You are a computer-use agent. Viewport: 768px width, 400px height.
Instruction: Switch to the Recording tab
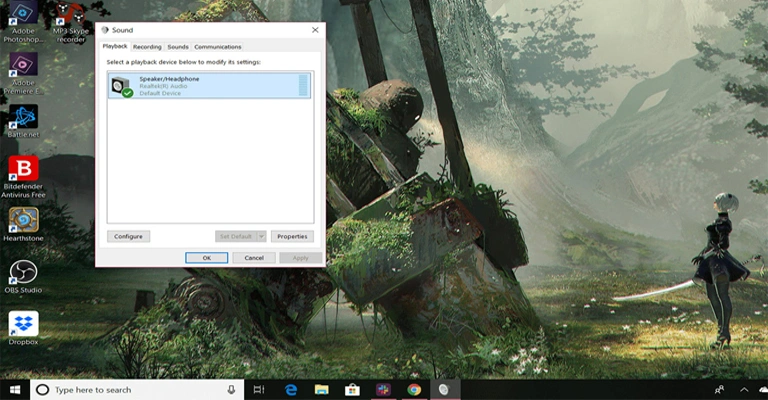tap(147, 47)
